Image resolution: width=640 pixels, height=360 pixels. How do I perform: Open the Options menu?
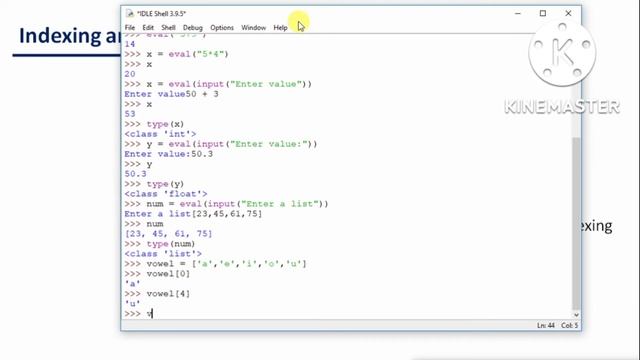coord(222,28)
